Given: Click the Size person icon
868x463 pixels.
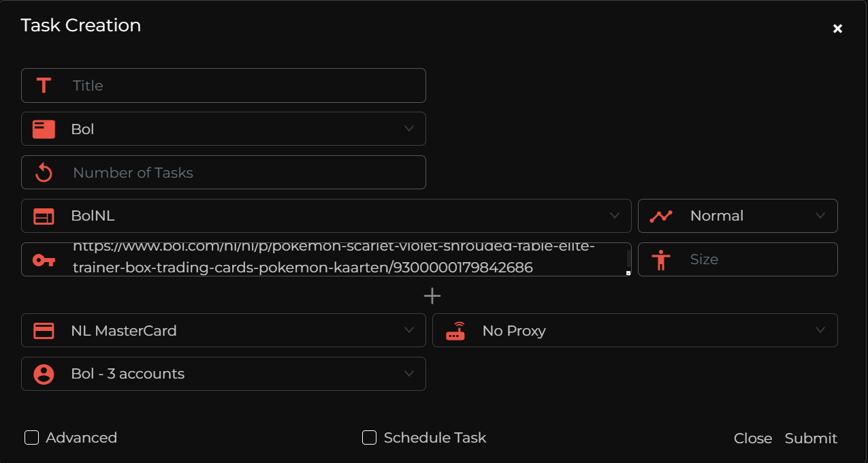Looking at the screenshot, I should click(x=660, y=259).
